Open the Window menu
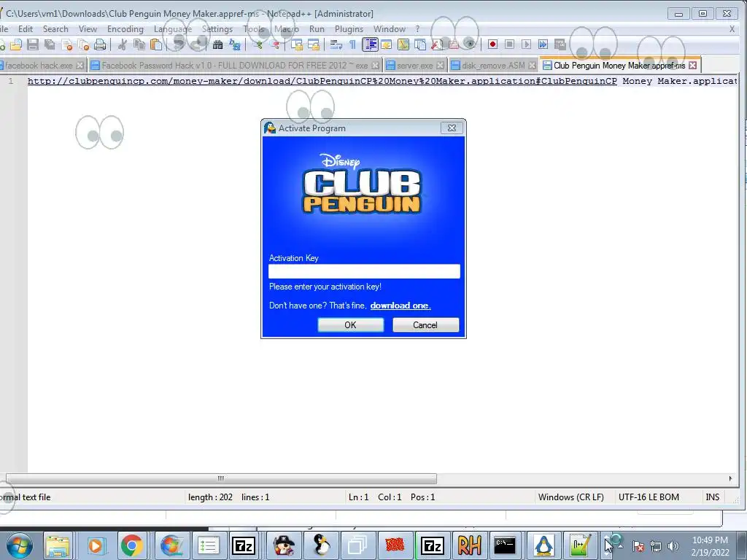Image resolution: width=747 pixels, height=560 pixels. coord(390,29)
